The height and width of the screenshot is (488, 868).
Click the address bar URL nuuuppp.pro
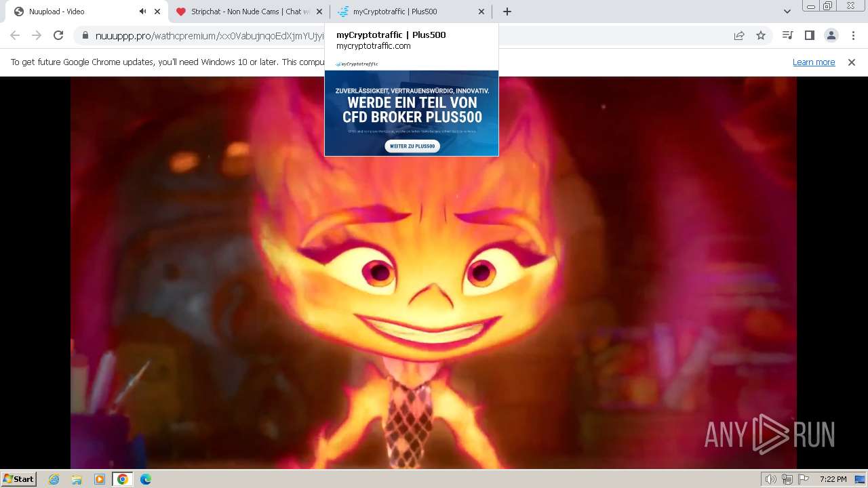(210, 36)
